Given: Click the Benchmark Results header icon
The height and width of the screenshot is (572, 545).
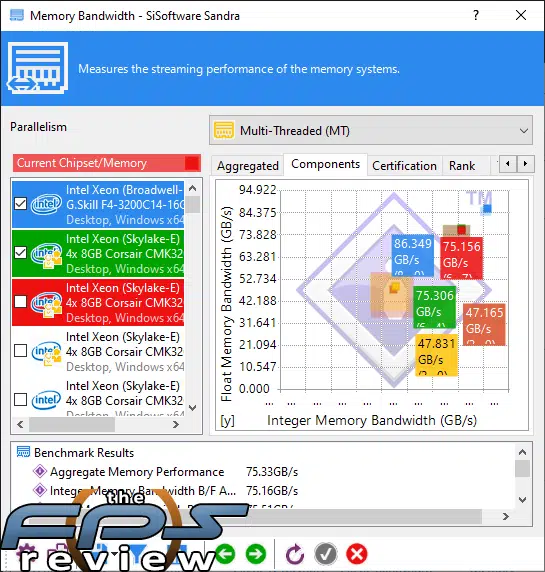Looking at the screenshot, I should click(23, 452).
